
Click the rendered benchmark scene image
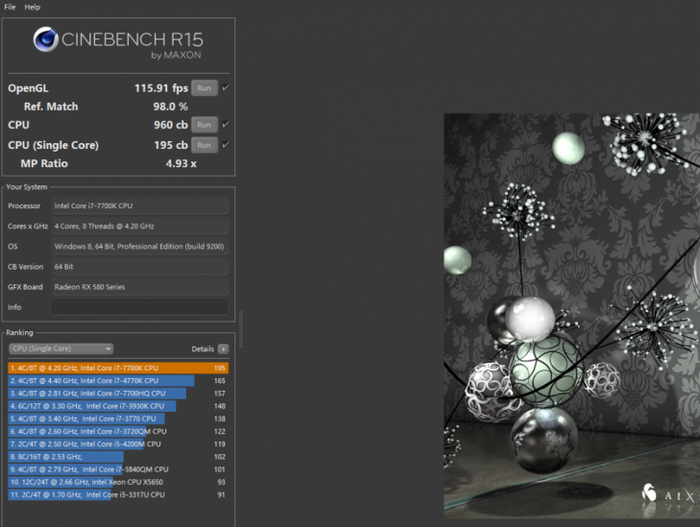pyautogui.click(x=571, y=316)
